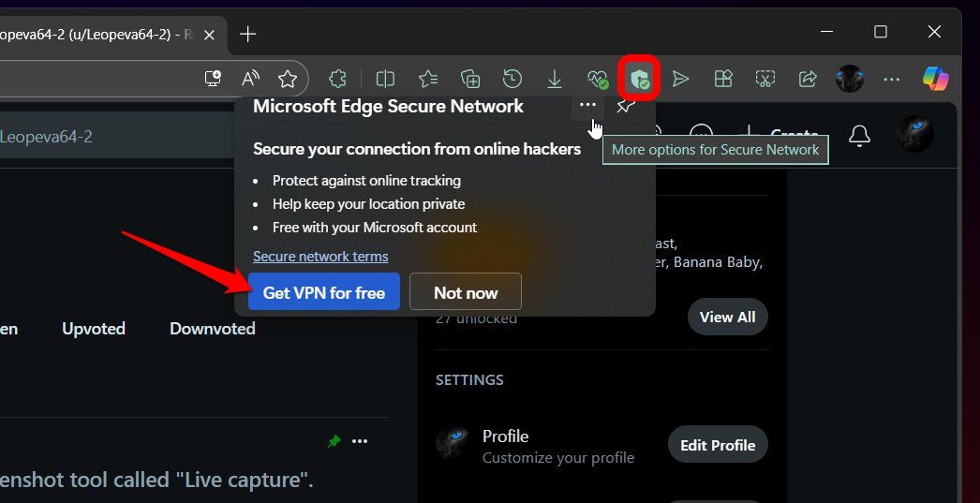Open browsing History icon
The height and width of the screenshot is (503, 980).
pyautogui.click(x=512, y=79)
